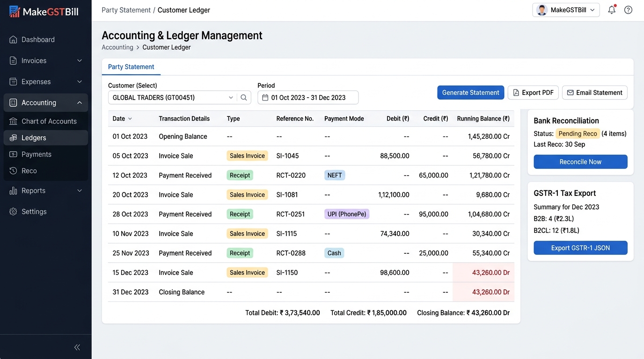Click Generate Statement button
Viewport: 644px width, 359px height.
470,93
